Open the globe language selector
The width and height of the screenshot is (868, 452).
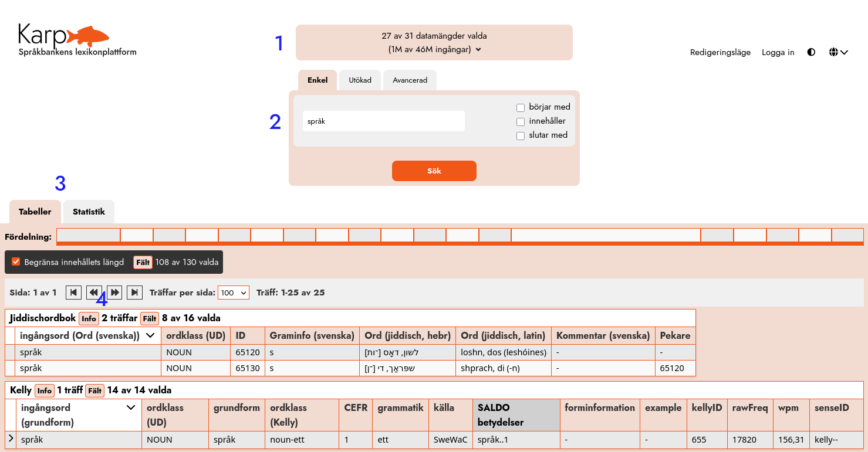click(x=839, y=52)
